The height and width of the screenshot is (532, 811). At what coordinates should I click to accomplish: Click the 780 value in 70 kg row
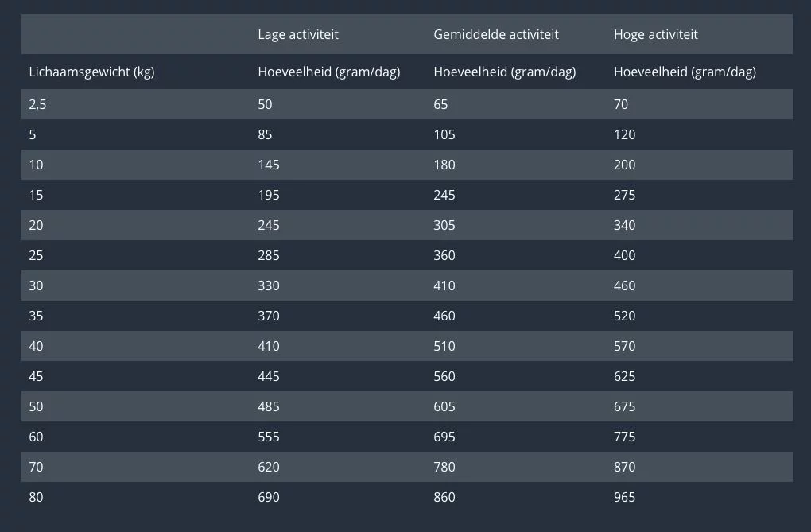[x=444, y=467]
